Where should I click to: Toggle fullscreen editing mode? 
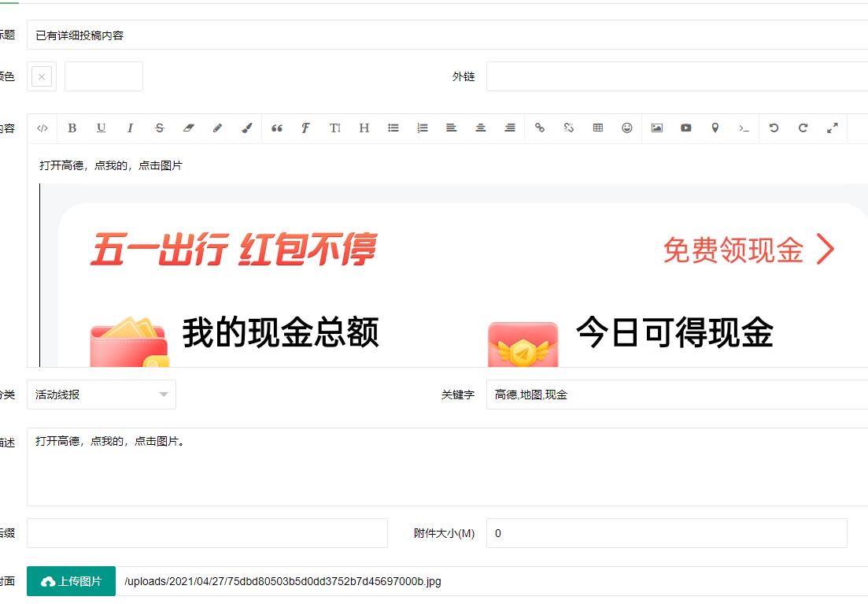pos(833,128)
